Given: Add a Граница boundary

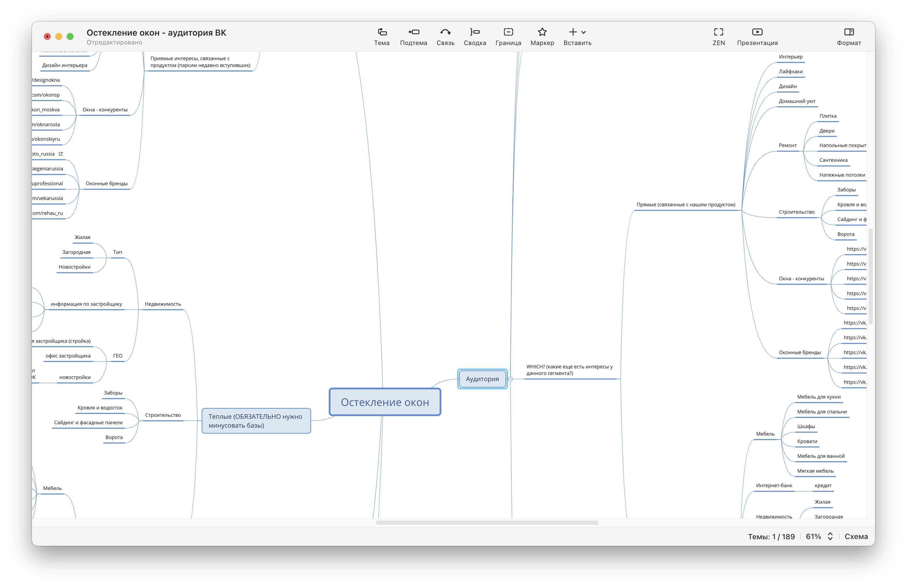Looking at the screenshot, I should tap(508, 32).
